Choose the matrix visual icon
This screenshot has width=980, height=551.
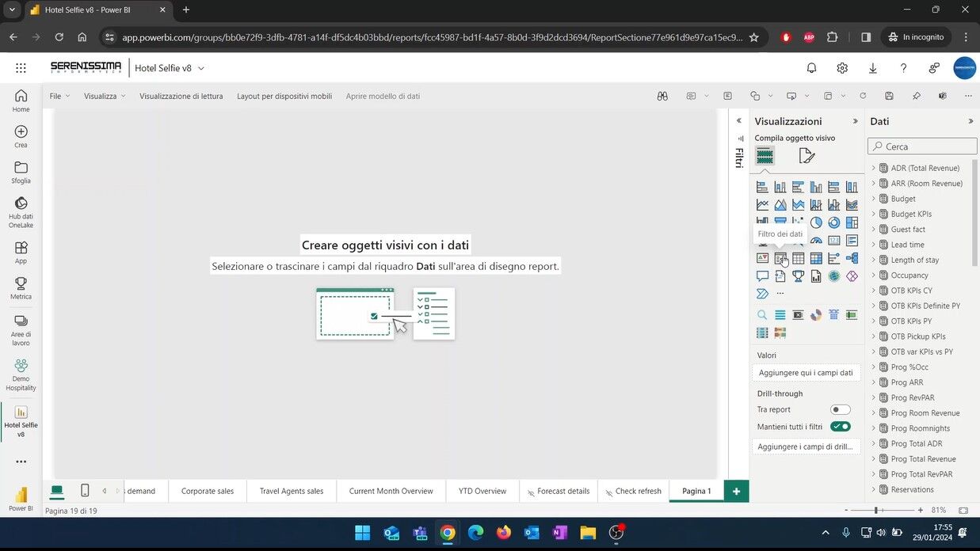(x=816, y=258)
